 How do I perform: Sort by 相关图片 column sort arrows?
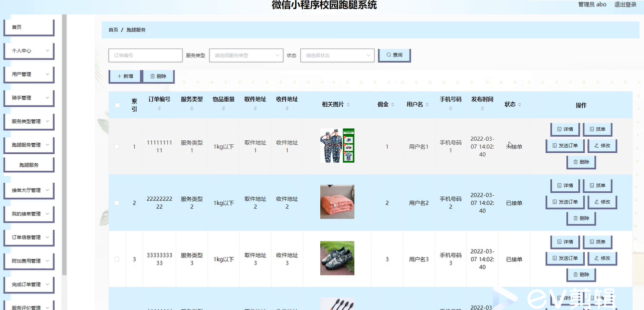tap(348, 105)
